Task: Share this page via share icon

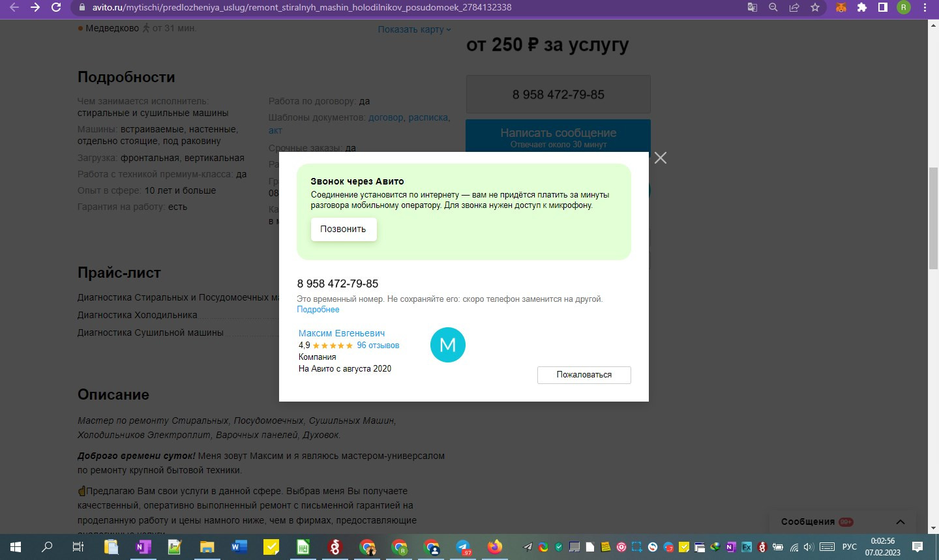Action: [x=794, y=7]
